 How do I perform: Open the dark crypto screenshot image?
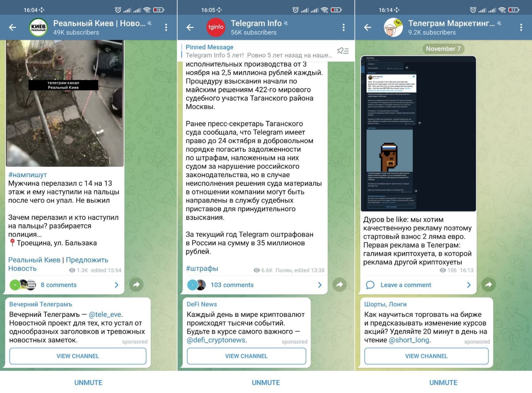[419, 134]
